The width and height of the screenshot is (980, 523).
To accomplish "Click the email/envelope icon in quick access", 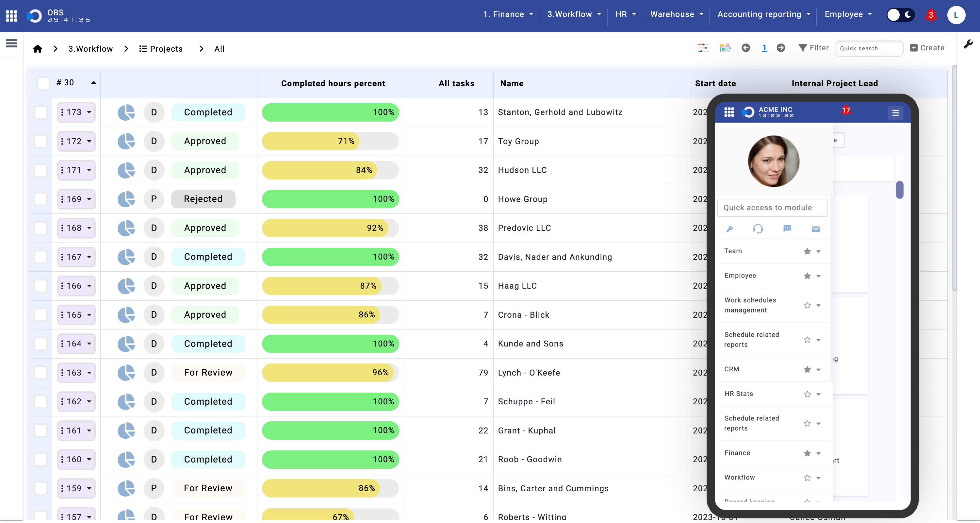I will tap(815, 229).
